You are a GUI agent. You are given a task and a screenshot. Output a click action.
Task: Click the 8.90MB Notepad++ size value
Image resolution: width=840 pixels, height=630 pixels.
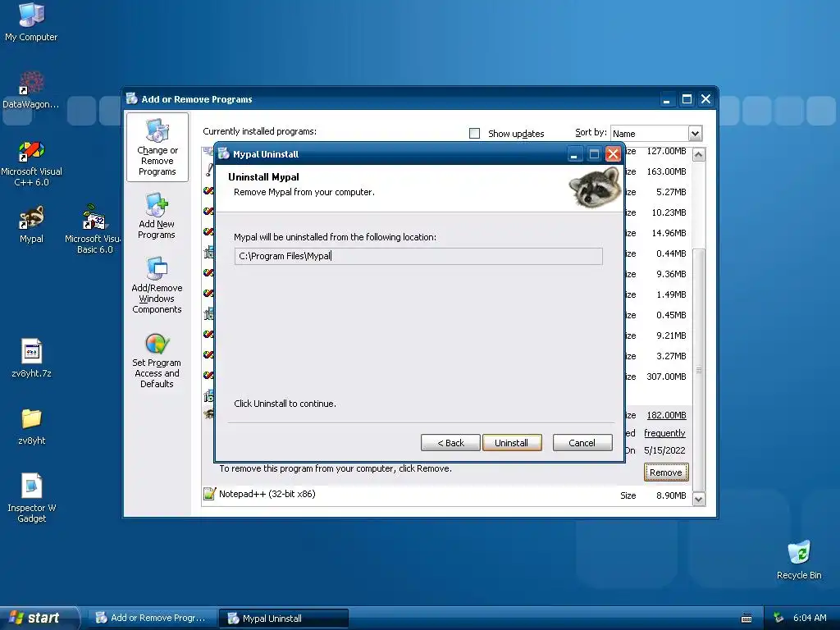click(671, 495)
